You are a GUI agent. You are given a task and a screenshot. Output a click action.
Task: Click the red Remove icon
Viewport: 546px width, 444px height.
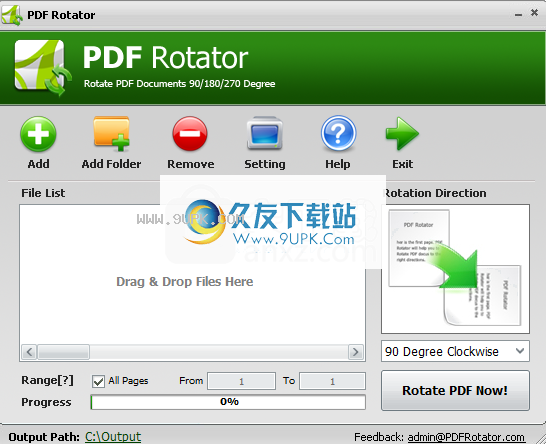pos(190,134)
